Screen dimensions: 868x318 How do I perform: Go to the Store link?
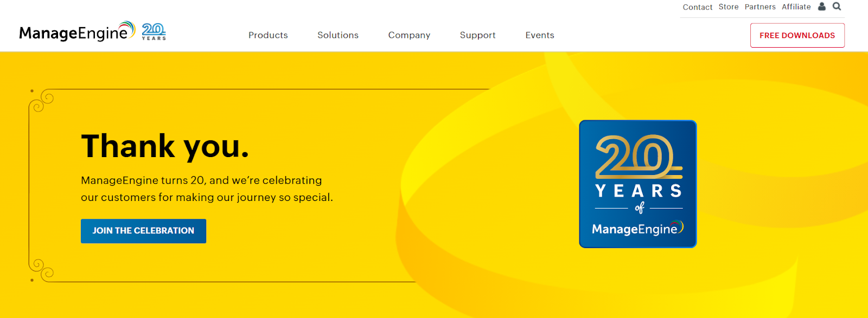[729, 7]
